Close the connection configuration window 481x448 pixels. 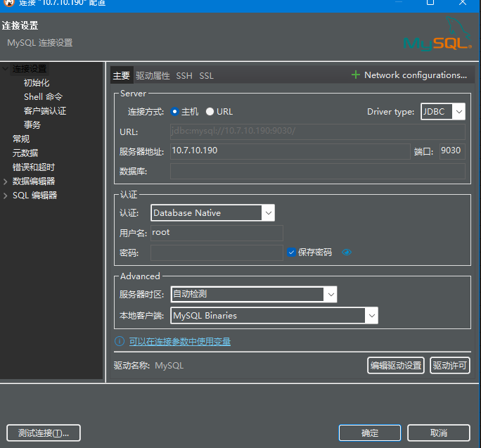pyautogui.click(x=463, y=2)
